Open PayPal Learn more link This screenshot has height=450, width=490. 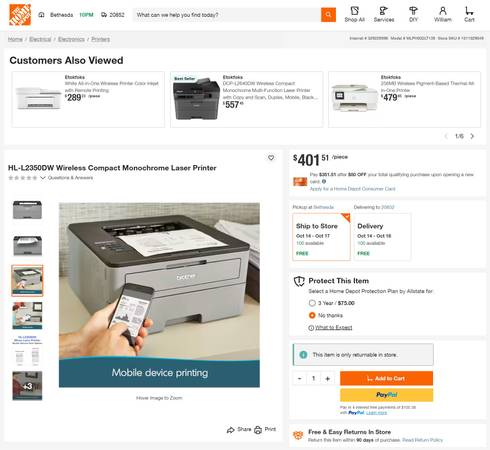[x=377, y=413]
